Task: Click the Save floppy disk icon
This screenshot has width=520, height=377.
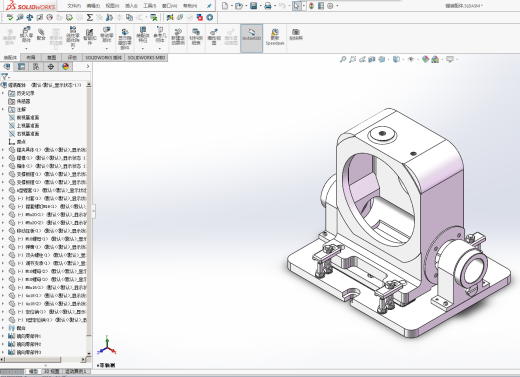Action: pyautogui.click(x=254, y=6)
